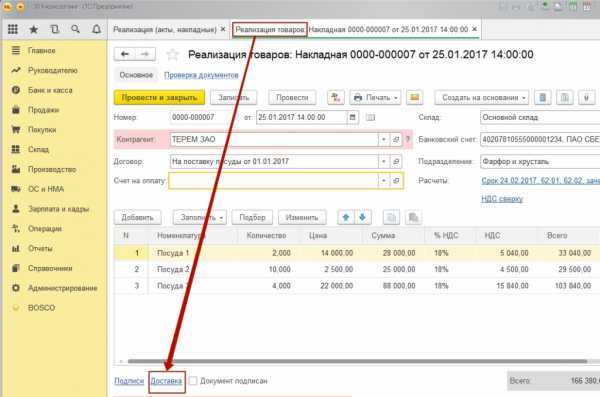
Task: Open the sections grid menu icon
Action: point(13,29)
